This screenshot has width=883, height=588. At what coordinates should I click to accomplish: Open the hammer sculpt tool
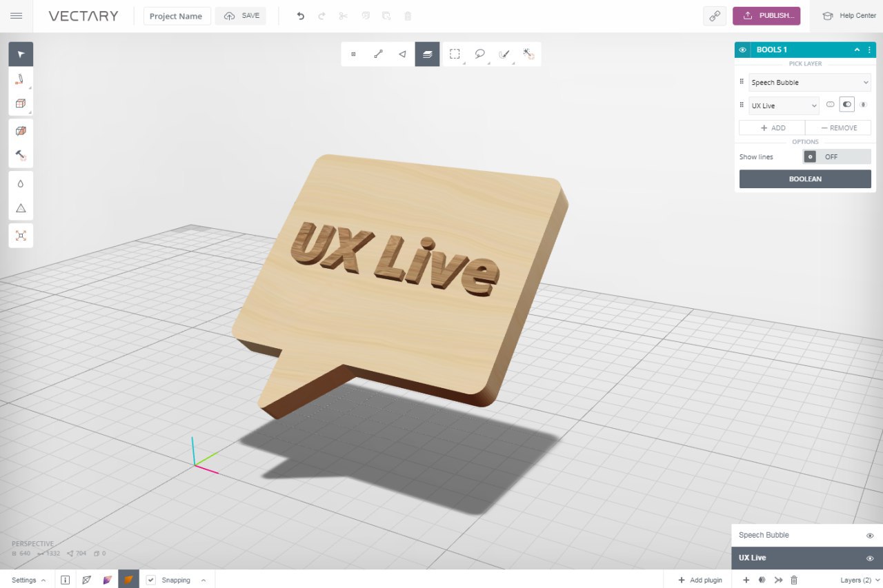coord(21,155)
